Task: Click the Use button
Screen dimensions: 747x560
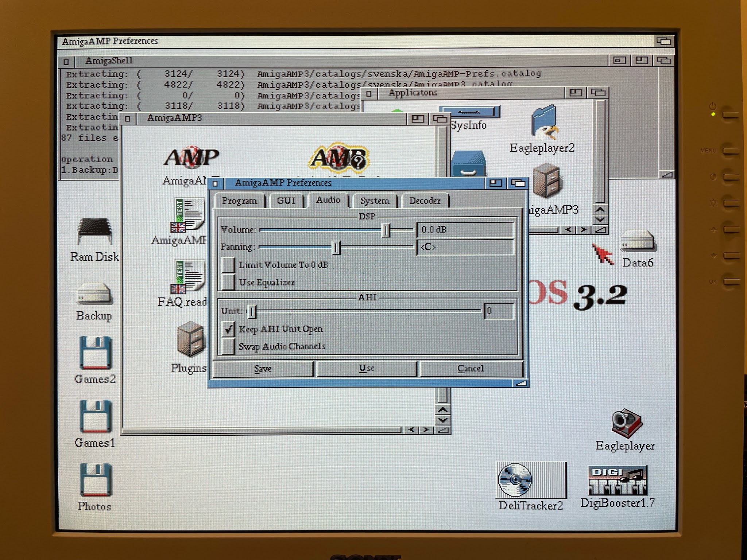Action: (x=367, y=369)
